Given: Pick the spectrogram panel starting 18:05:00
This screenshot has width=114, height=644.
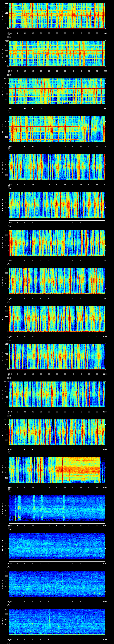Looking at the screenshot, I should (x=57, y=167).
